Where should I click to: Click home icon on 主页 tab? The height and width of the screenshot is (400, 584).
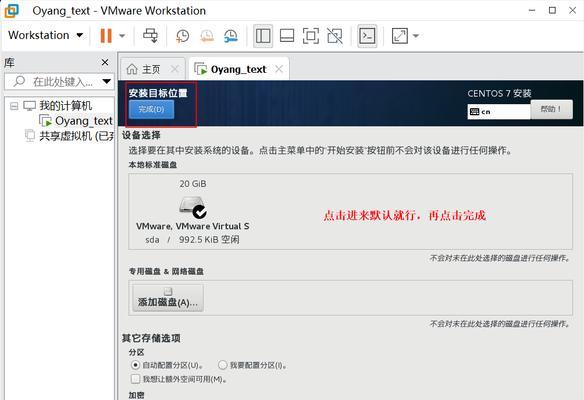pyautogui.click(x=132, y=69)
